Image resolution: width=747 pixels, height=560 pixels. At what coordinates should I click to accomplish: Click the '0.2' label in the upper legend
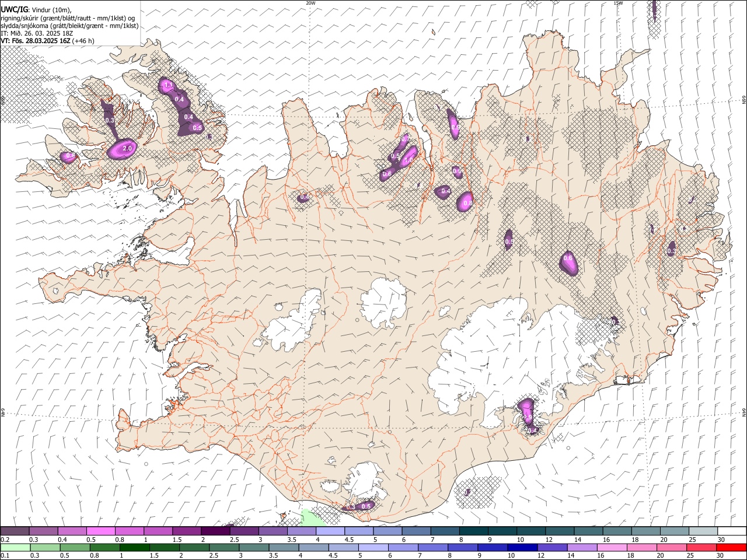pyautogui.click(x=5, y=540)
